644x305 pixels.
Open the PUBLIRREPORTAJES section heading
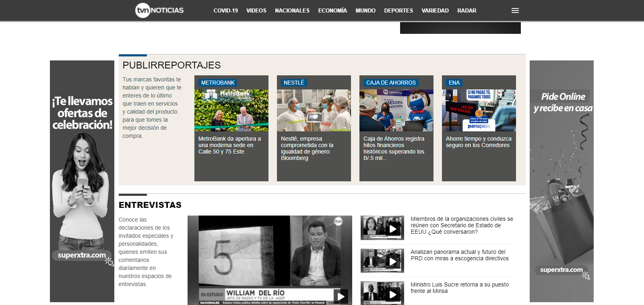[171, 65]
